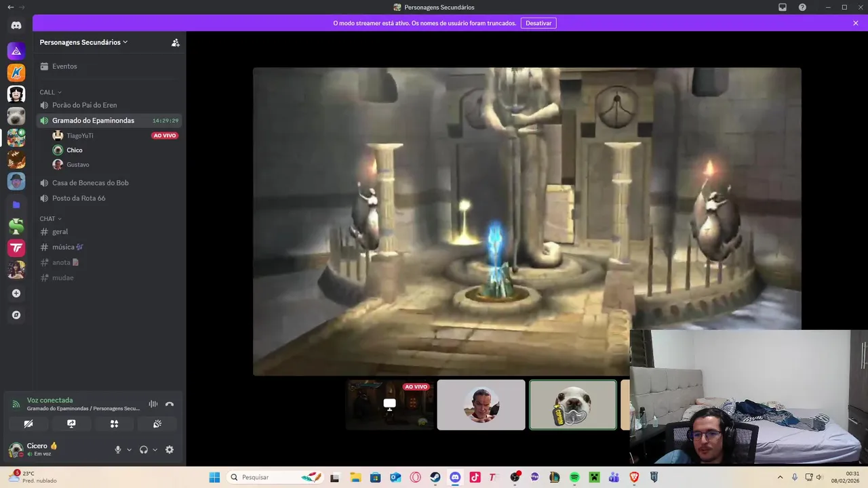The width and height of the screenshot is (868, 488).
Task: Open Brave browser from the taskbar
Action: (x=634, y=477)
